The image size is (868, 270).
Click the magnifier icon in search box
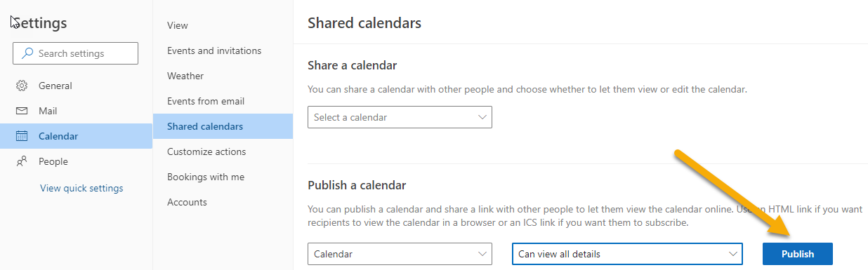27,53
